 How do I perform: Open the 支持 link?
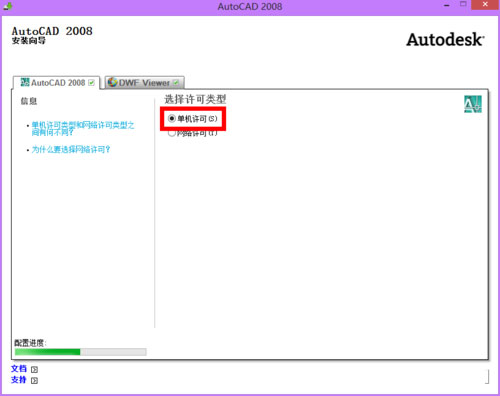(19, 380)
